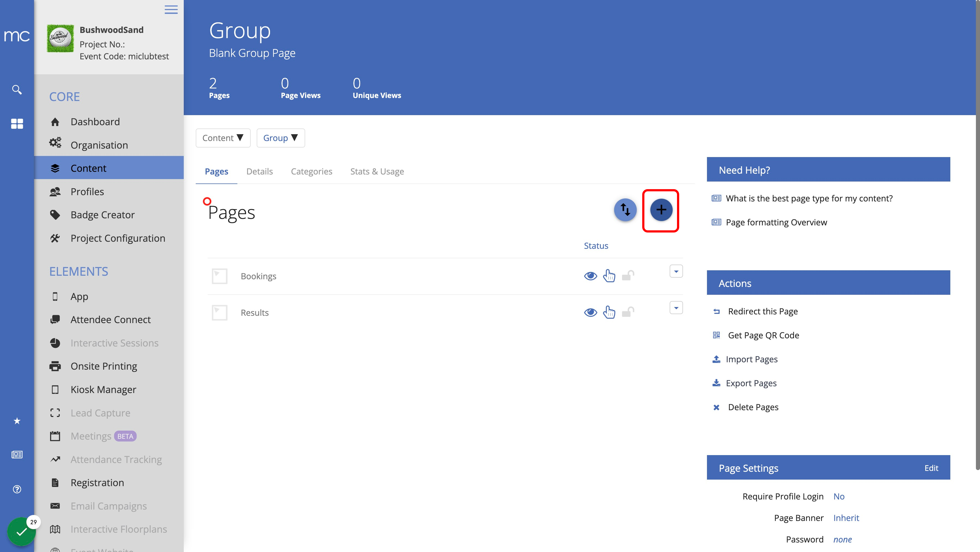Open the Stats & Usage tab

(x=377, y=171)
